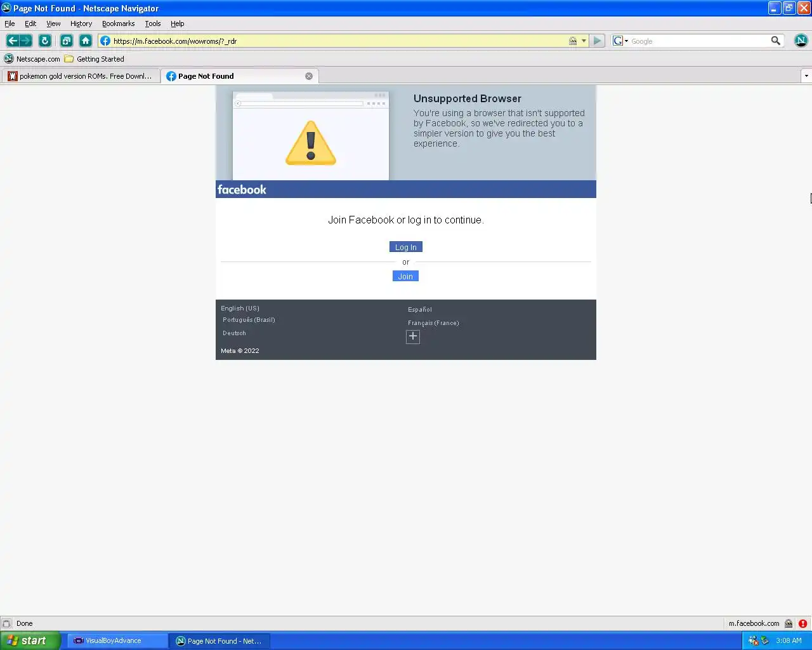
Task: Click the Facebook favicon in the address bar
Action: [105, 41]
